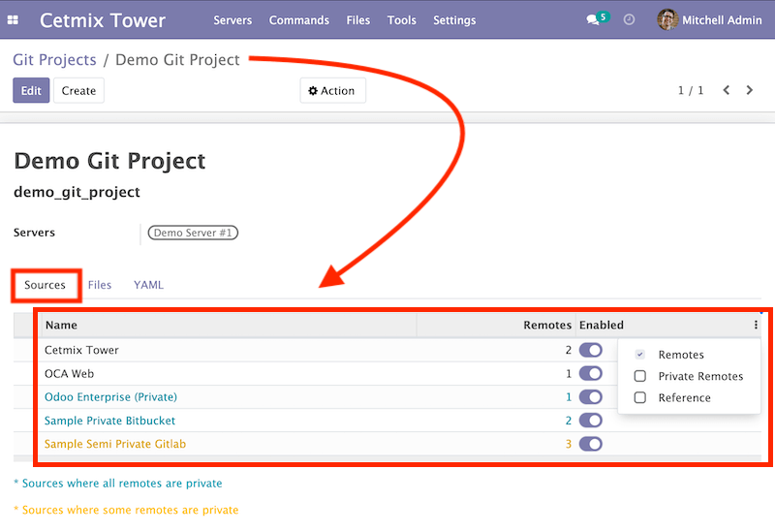
Task: Click Mitchell Admin avatar picture
Action: pyautogui.click(x=667, y=19)
